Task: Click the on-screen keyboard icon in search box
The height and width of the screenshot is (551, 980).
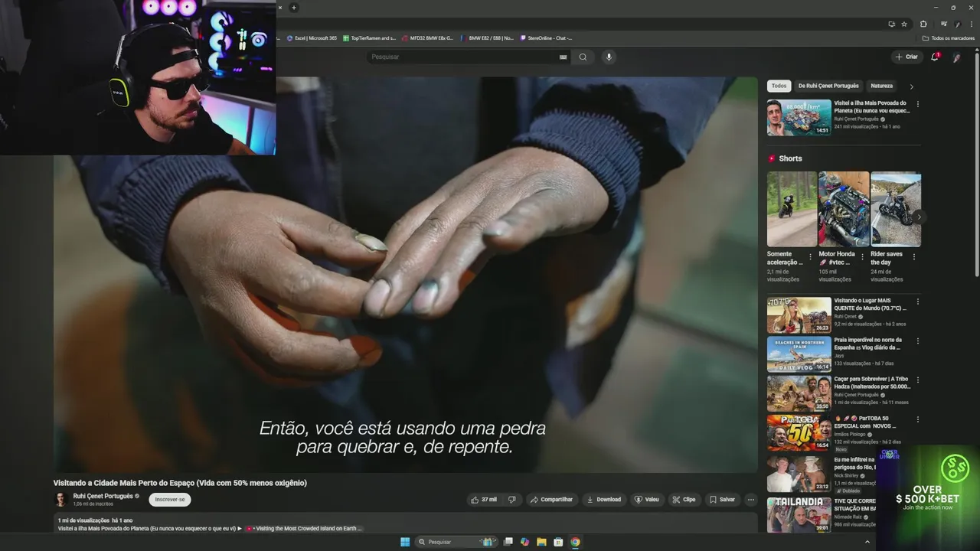Action: (x=563, y=57)
